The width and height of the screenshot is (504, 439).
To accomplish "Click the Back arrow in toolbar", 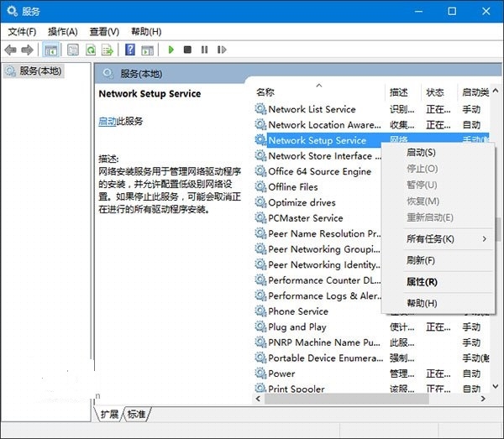I will (x=12, y=50).
